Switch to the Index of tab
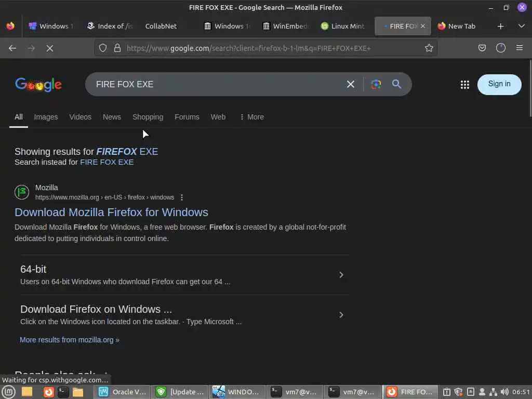The image size is (532, 399). (110, 26)
